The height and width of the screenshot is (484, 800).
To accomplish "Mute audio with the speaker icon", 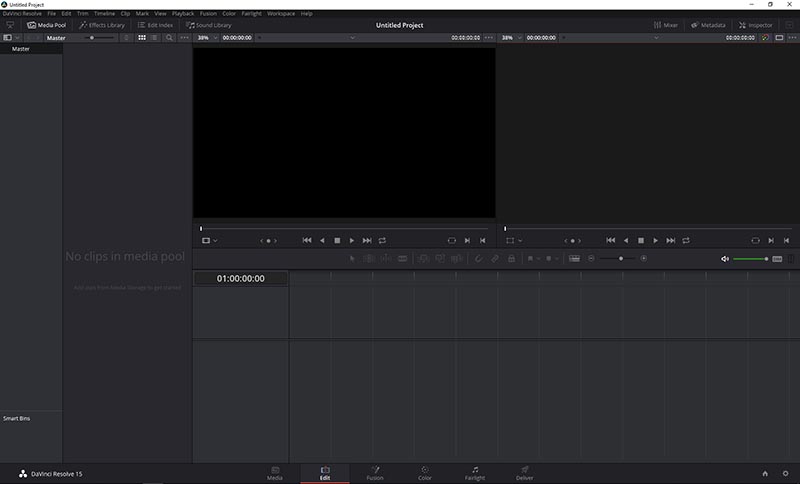I will pos(724,259).
